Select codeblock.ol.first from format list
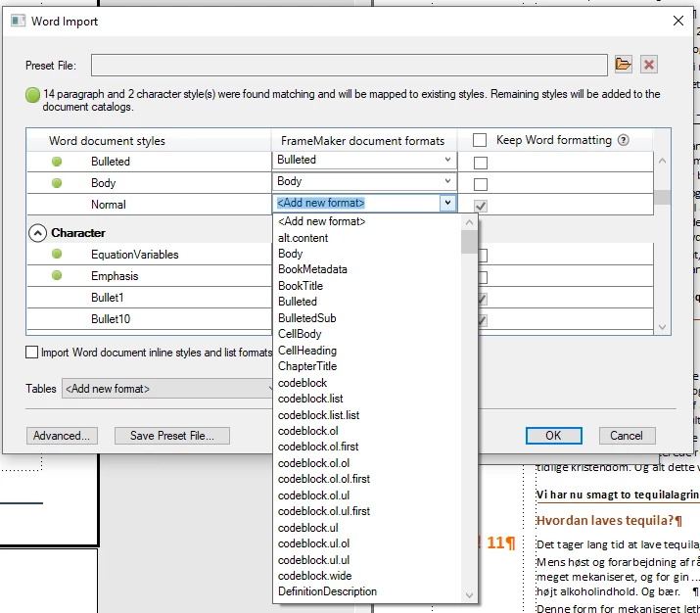 (318, 447)
